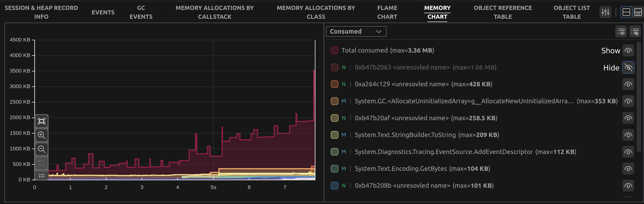644x204 pixels.
Task: Zoom out on the memory chart
Action: pyautogui.click(x=41, y=149)
